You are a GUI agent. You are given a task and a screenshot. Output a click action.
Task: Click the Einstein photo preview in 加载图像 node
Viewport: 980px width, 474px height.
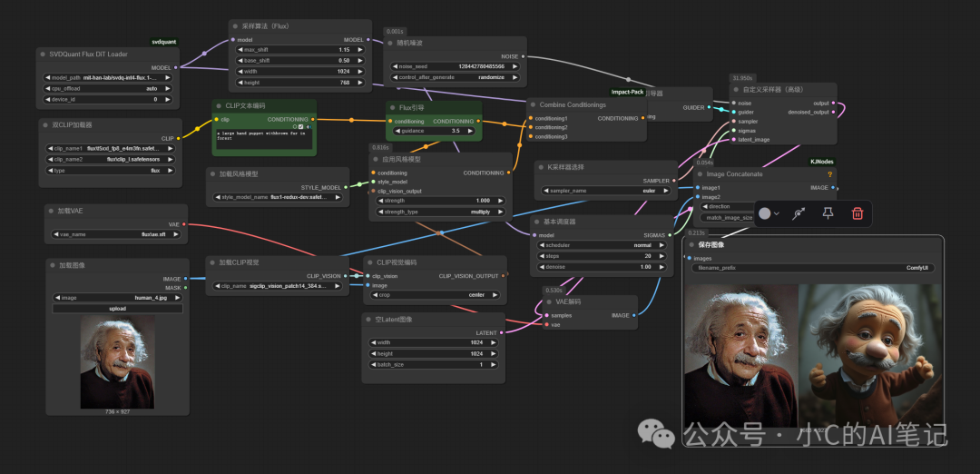117,362
